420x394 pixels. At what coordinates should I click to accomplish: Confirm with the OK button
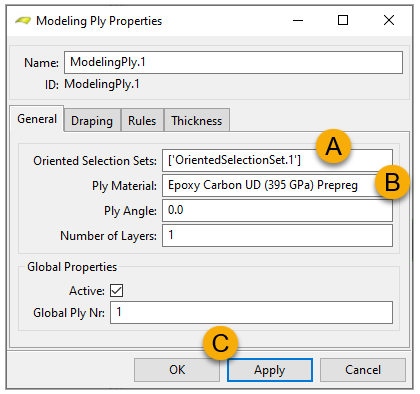coord(177,370)
